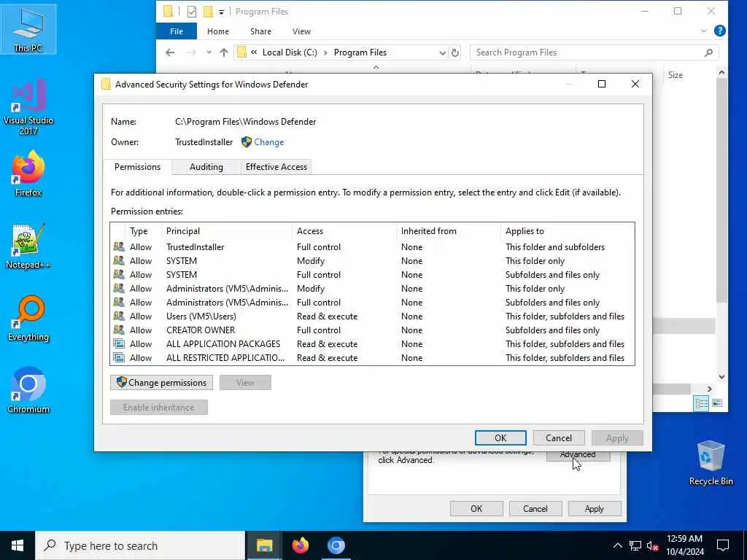Screen dimensions: 747x560
Task: Select Administrators Full control entry
Action: [372, 303]
